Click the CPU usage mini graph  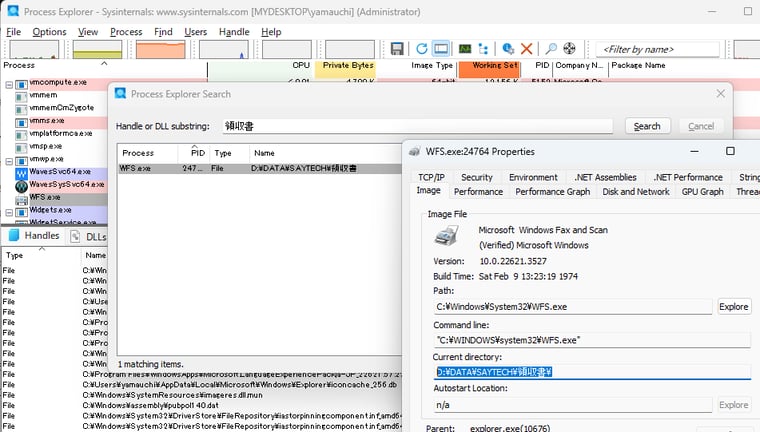[x=34, y=49]
